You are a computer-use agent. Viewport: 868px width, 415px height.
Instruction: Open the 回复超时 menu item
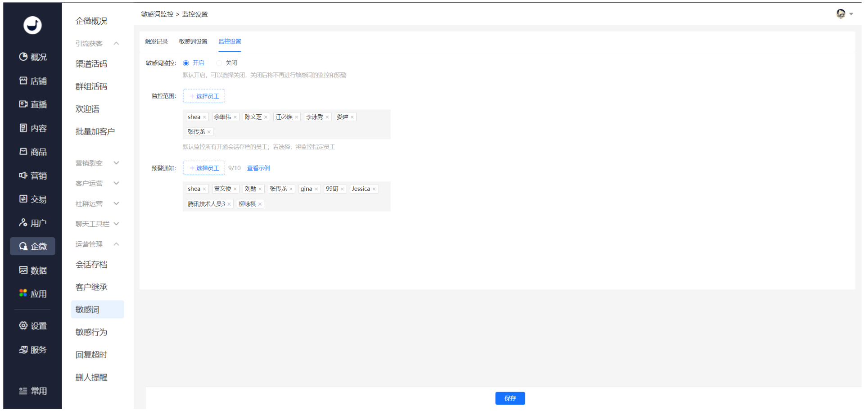coord(91,355)
